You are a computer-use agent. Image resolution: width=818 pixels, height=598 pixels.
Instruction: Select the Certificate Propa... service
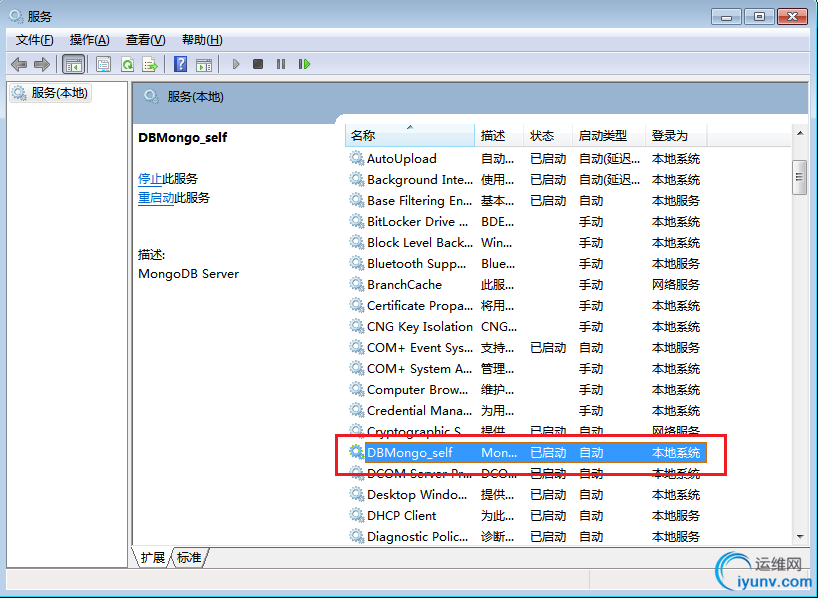pyautogui.click(x=527, y=305)
